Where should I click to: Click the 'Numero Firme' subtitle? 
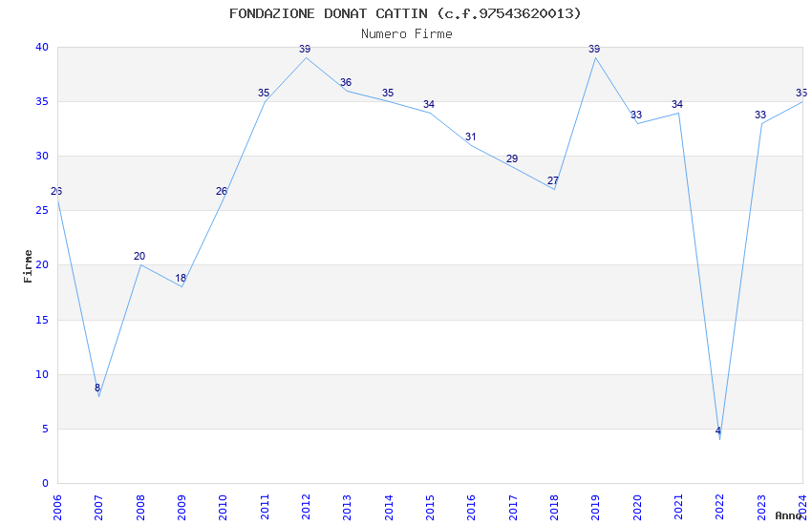[407, 34]
